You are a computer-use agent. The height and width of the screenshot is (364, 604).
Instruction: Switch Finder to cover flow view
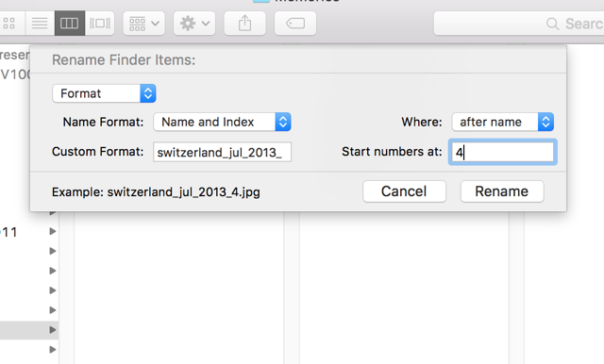[x=100, y=24]
